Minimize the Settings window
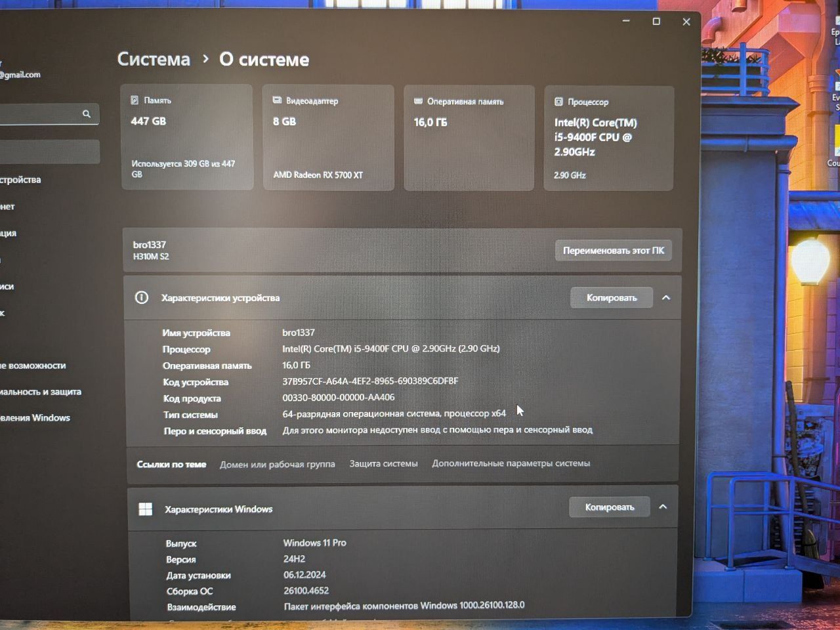Image resolution: width=840 pixels, height=630 pixels. tap(626, 21)
